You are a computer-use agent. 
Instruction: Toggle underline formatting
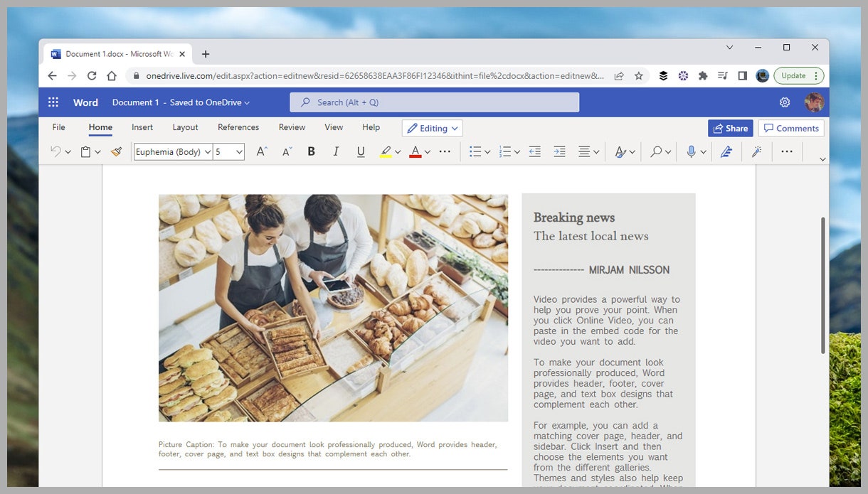click(361, 151)
